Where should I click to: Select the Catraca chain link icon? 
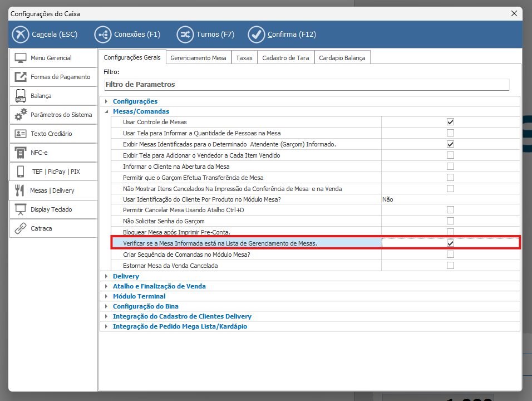[21, 228]
